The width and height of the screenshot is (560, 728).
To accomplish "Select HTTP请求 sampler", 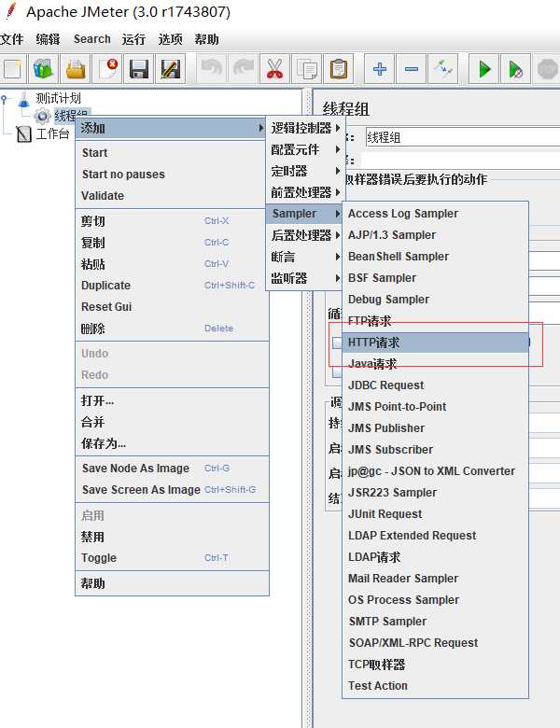I will coord(436,343).
